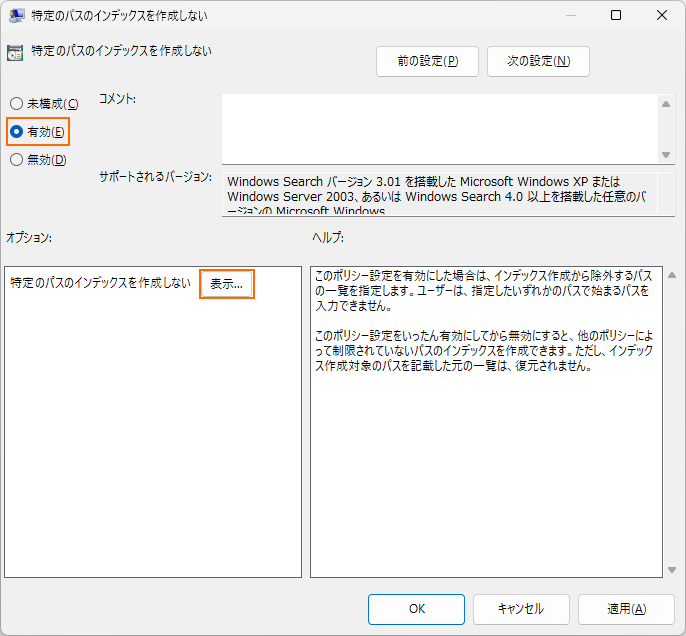
Task: Click help pane scroll up arrow
Action: pyautogui.click(x=672, y=275)
